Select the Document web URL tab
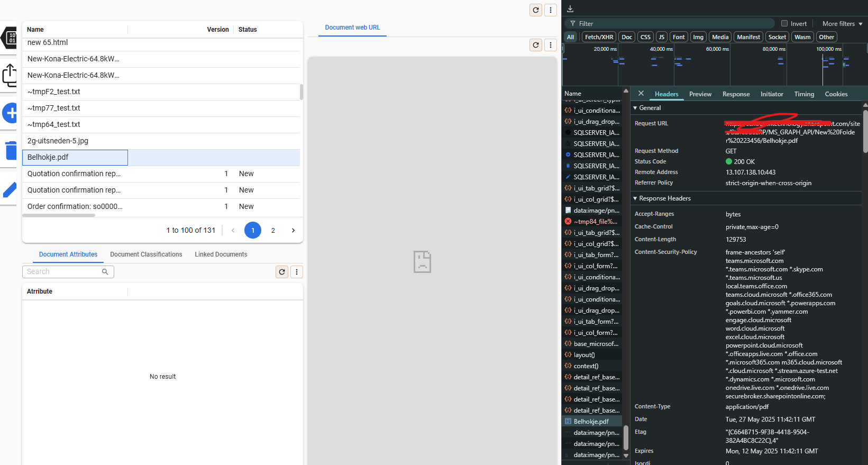Image resolution: width=868 pixels, height=465 pixels. pos(352,28)
